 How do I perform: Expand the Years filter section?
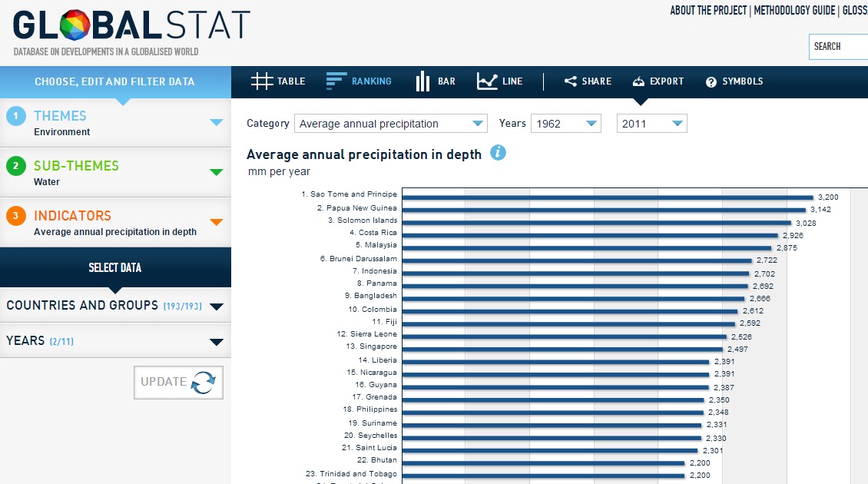(115, 341)
